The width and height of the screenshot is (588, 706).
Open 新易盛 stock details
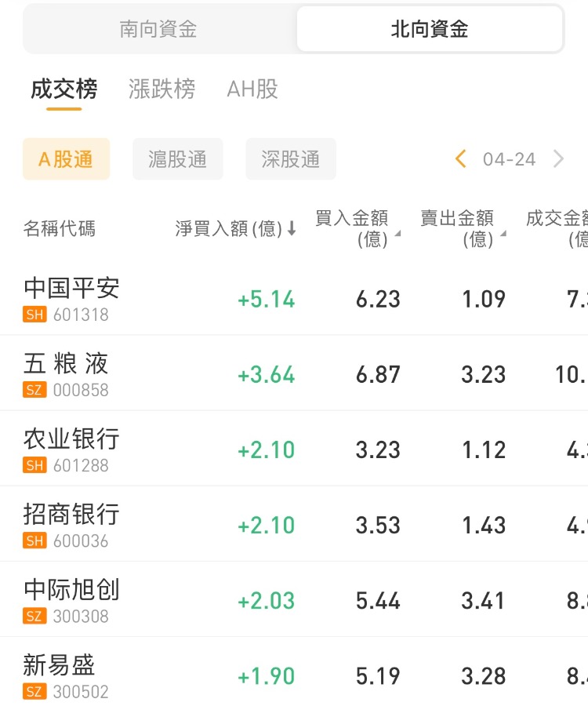pyautogui.click(x=60, y=675)
